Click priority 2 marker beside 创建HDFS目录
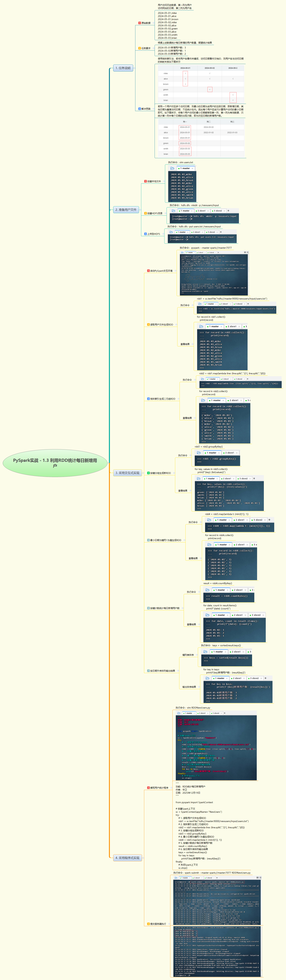The width and height of the screenshot is (286, 980). tap(145, 214)
